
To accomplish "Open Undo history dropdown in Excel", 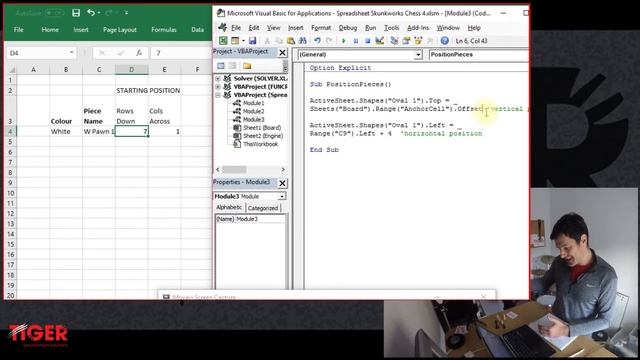I will [x=99, y=13].
